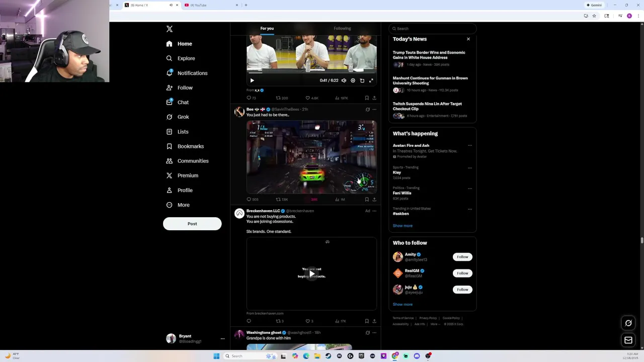Follow juju

[462, 290]
